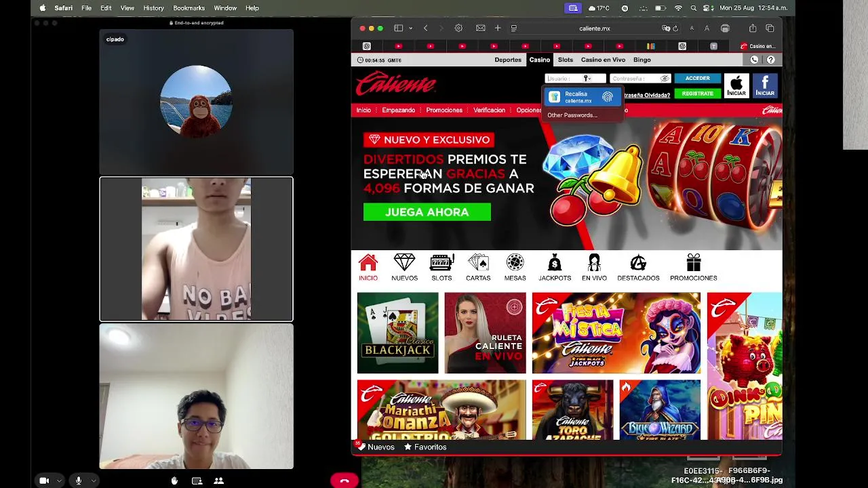Select the JACKPOTS category icon
868x488 pixels.
click(x=555, y=268)
